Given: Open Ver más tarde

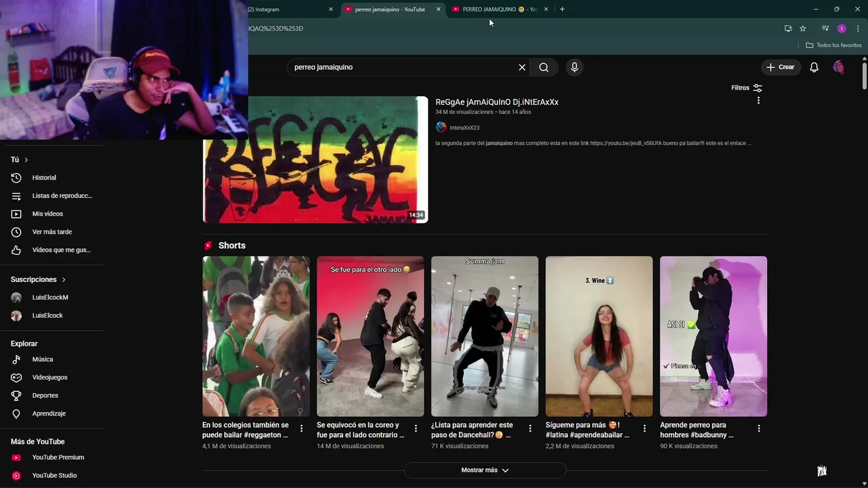Looking at the screenshot, I should coord(52,232).
